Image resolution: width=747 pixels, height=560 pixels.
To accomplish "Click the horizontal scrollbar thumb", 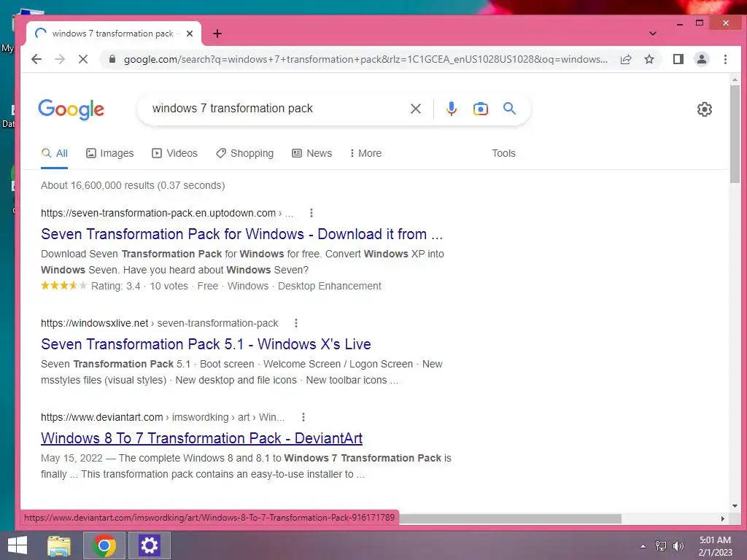I will click(510, 518).
